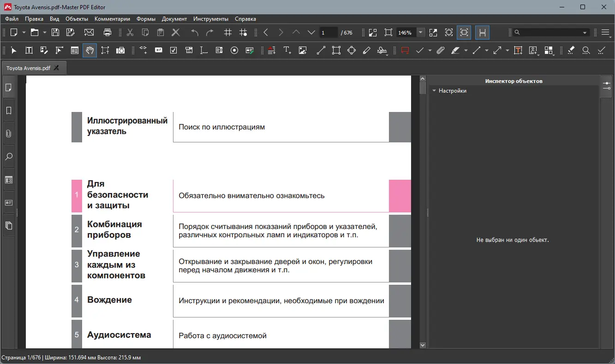
Task: Open the Pages thumbnails sidebar panel
Action: pyautogui.click(x=8, y=87)
